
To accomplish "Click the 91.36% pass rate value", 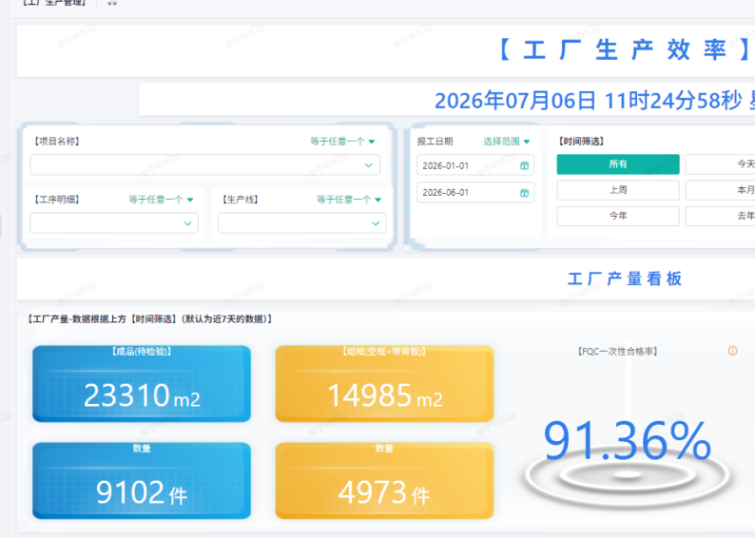I will pyautogui.click(x=627, y=440).
